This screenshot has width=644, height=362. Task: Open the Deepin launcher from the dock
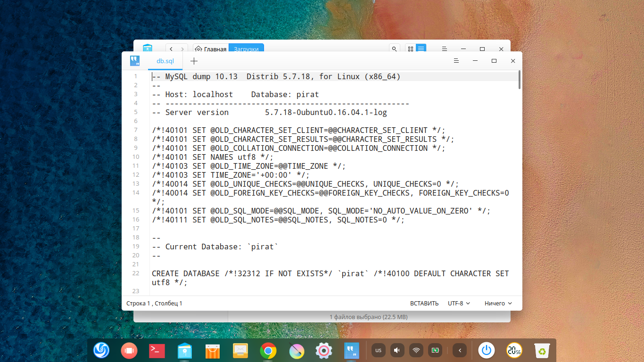[101, 350]
